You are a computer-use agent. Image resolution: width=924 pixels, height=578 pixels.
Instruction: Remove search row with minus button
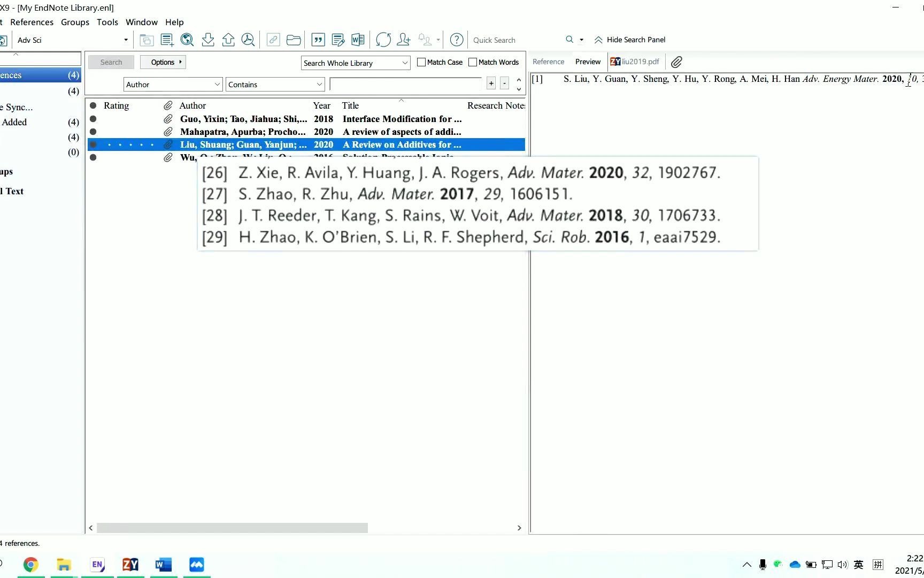coord(504,83)
